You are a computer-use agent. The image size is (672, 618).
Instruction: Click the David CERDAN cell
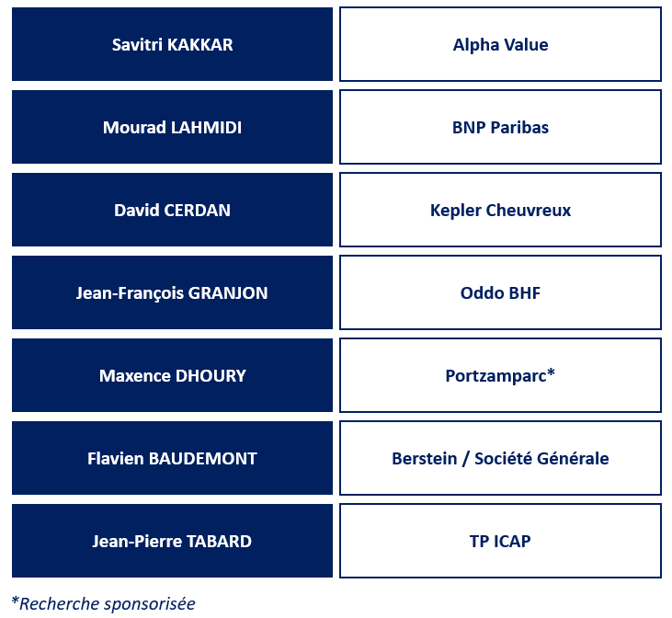172,210
